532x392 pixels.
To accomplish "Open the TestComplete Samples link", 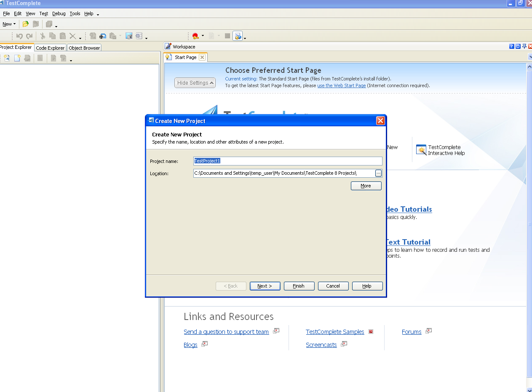I will 335,332.
